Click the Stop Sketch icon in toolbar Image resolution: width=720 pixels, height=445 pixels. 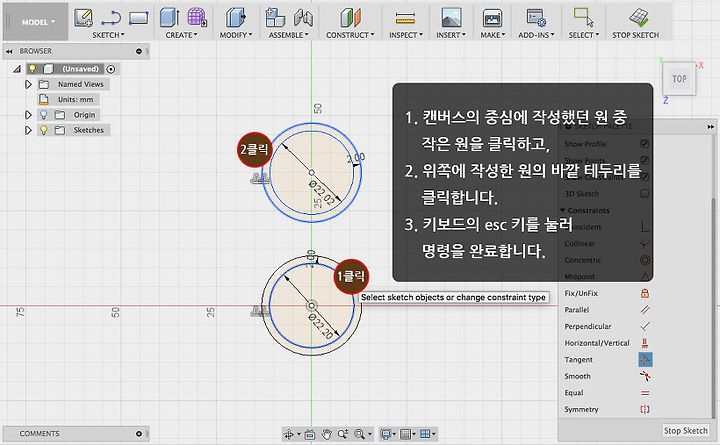(639, 18)
